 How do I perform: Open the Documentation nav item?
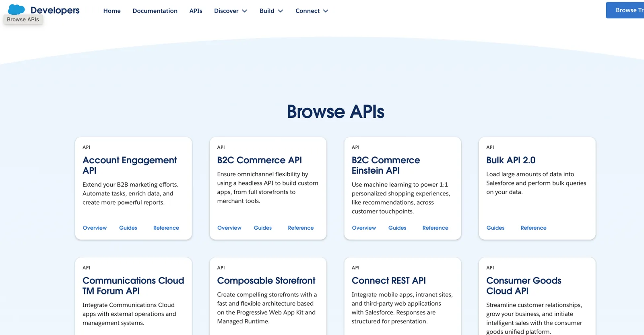155,11
